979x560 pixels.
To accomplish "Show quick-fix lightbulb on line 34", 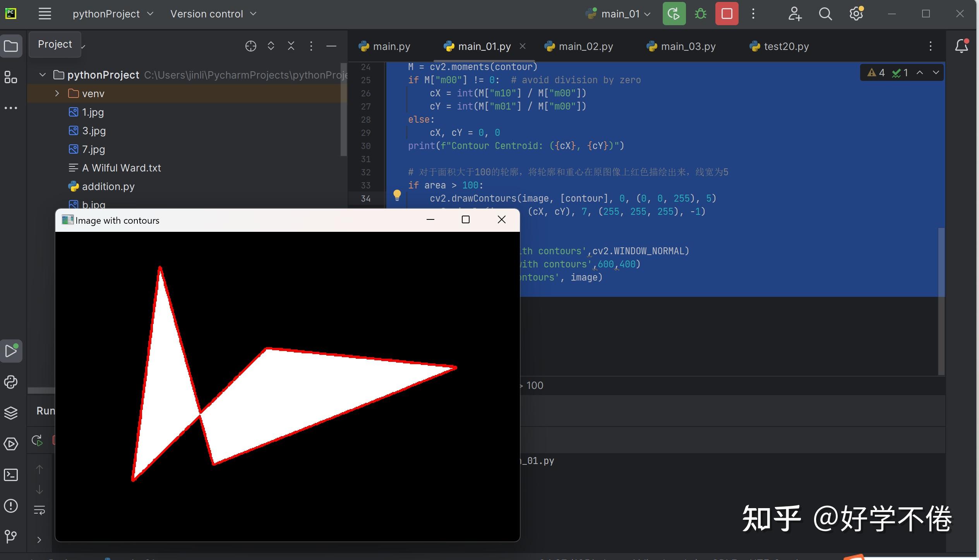I will coord(397,195).
